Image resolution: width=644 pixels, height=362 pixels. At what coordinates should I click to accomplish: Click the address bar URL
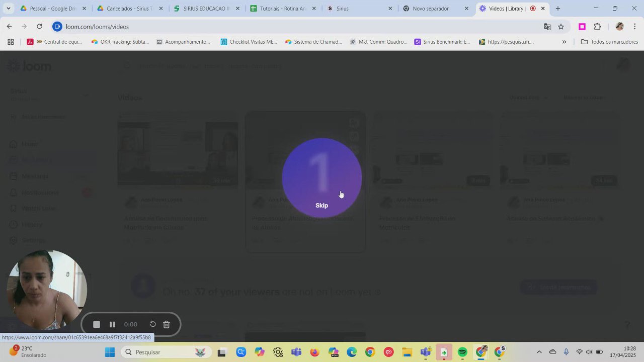pyautogui.click(x=97, y=27)
